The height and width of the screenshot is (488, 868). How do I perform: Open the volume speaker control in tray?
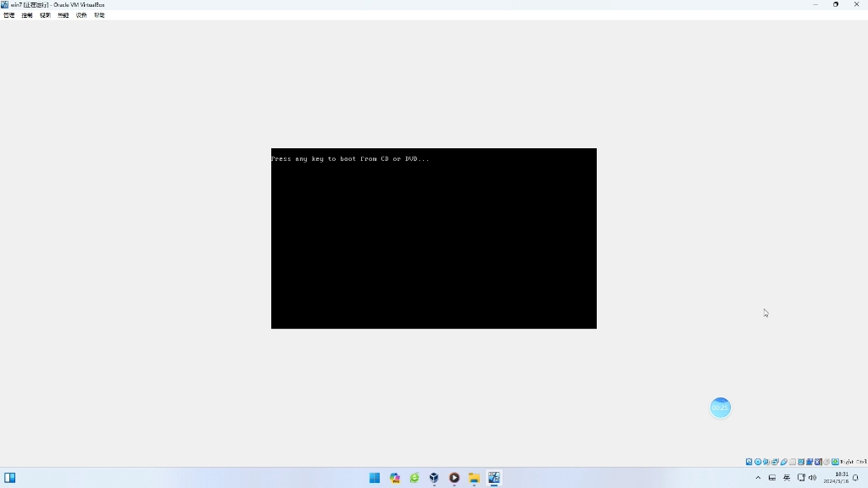[813, 478]
